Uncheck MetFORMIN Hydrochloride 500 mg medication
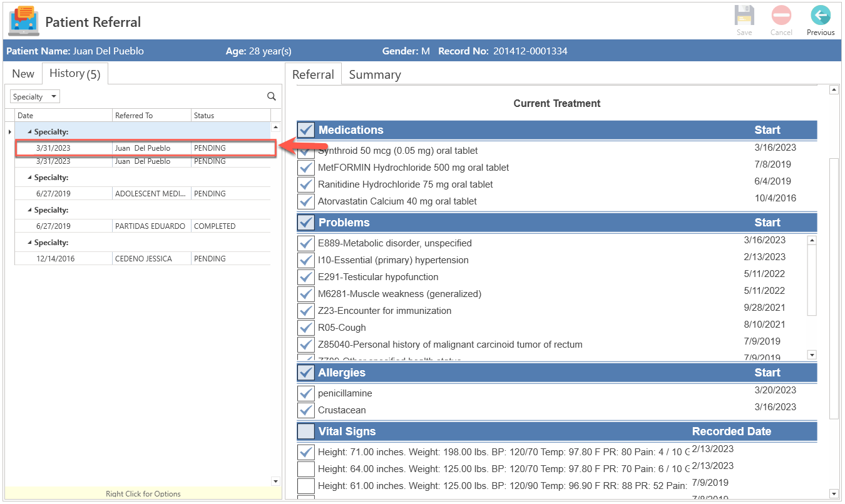Viewport: 845px width, 504px height. point(306,168)
